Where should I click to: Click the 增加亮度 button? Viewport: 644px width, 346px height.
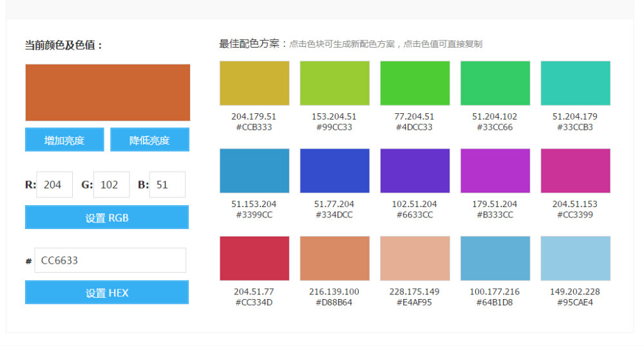click(64, 140)
